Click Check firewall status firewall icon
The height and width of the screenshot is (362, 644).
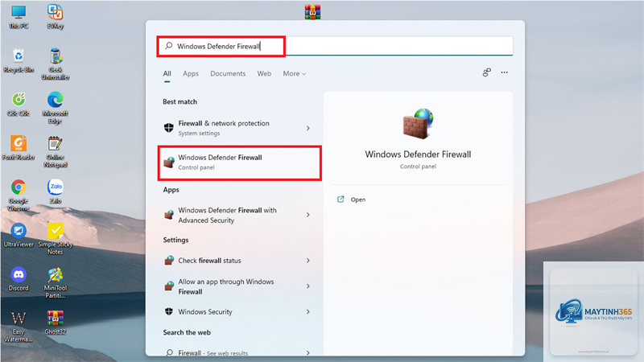pyautogui.click(x=169, y=260)
